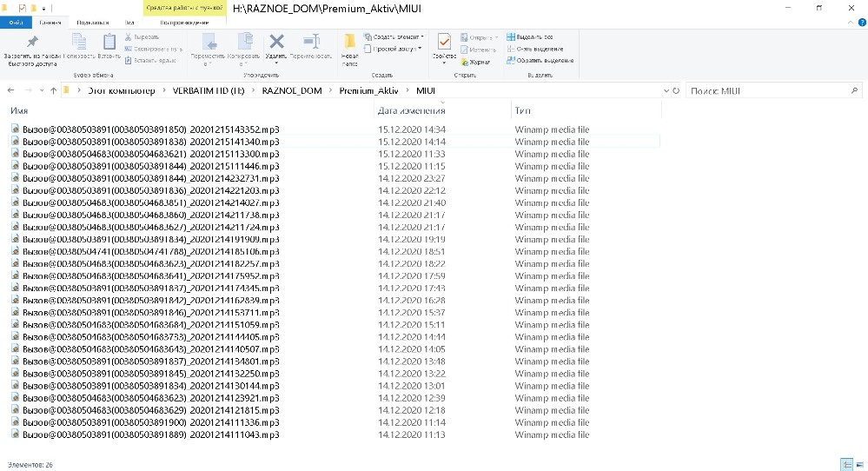Screen dimensions: 868x471
Task: Expand the chevron after RAZNOE_DOM in the breadcrumb
Action: 330,90
